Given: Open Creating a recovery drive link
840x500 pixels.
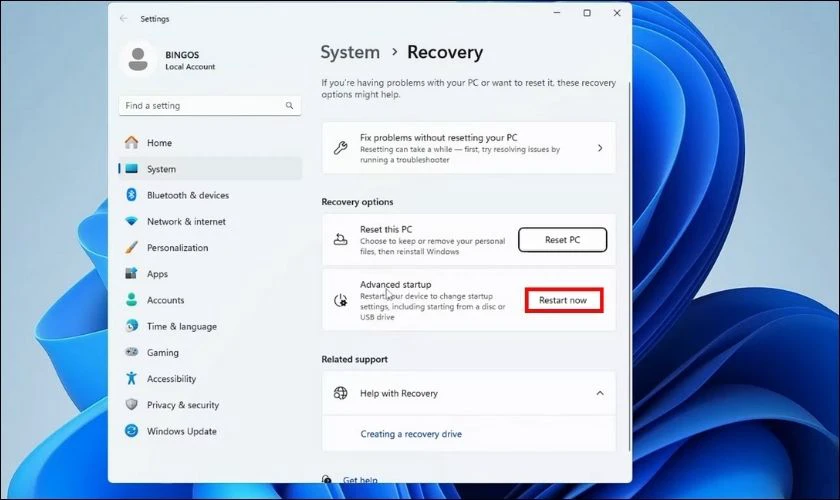Looking at the screenshot, I should tap(411, 434).
